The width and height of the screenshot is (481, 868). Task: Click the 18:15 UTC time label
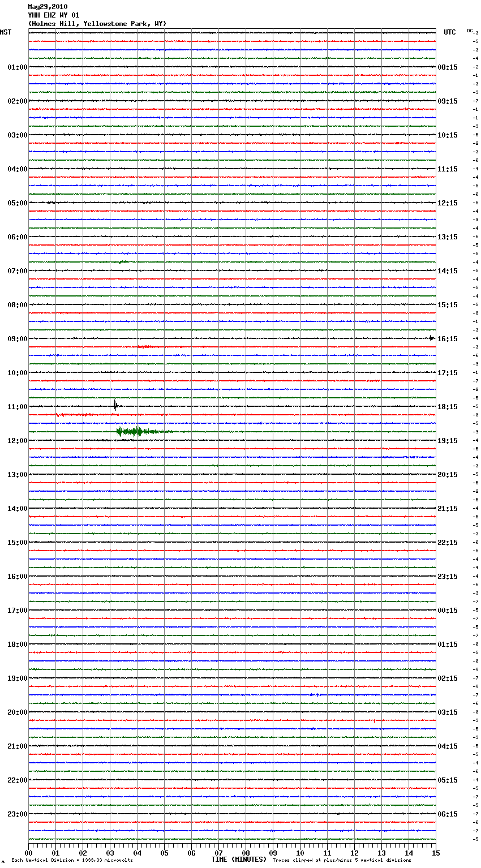[448, 407]
